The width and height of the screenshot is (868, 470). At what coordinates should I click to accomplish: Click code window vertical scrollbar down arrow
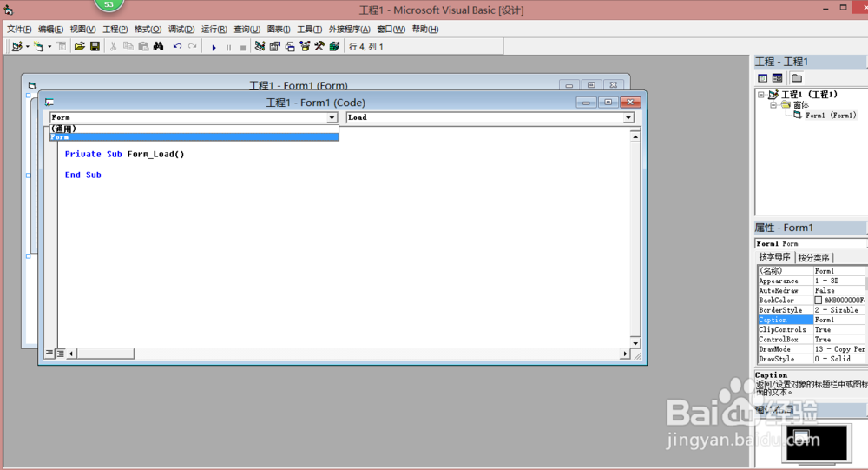[x=635, y=343]
